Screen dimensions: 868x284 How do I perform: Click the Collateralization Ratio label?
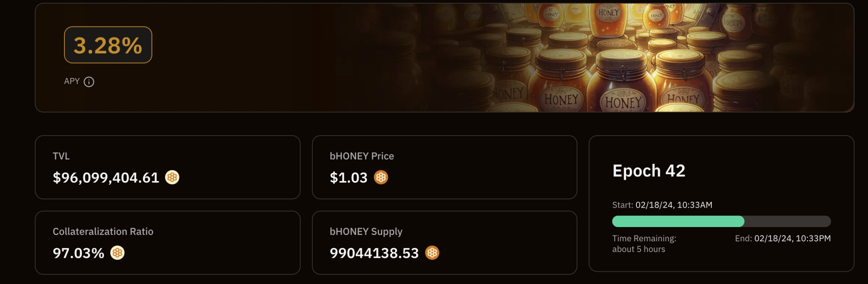point(103,231)
